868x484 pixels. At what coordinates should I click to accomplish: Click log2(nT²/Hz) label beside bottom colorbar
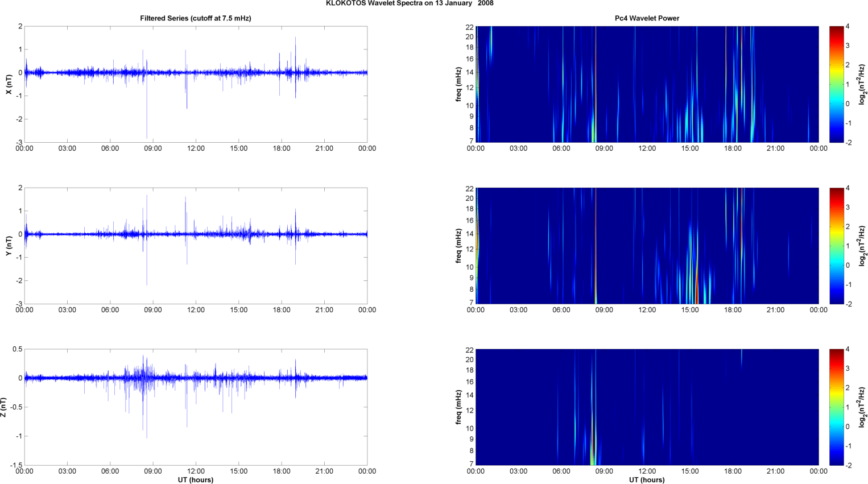(x=862, y=407)
